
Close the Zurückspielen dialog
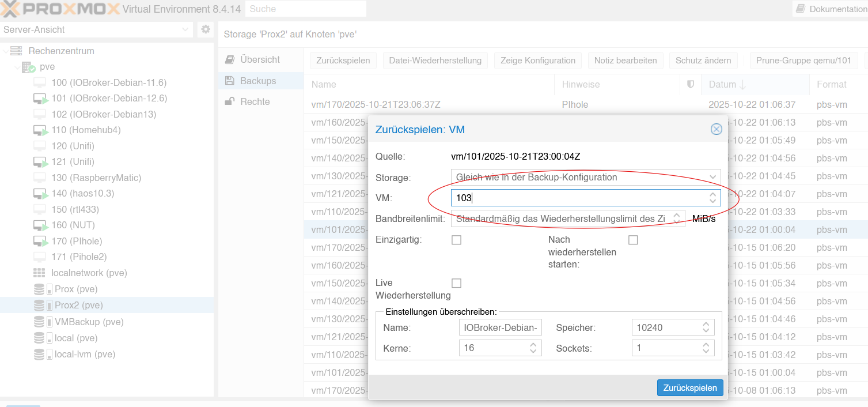pos(716,129)
